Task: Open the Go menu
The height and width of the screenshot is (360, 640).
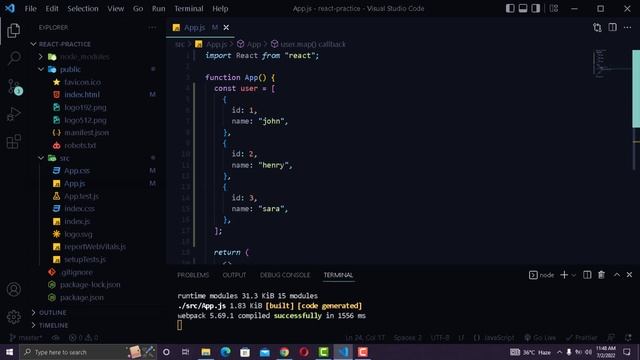Action: [x=138, y=9]
